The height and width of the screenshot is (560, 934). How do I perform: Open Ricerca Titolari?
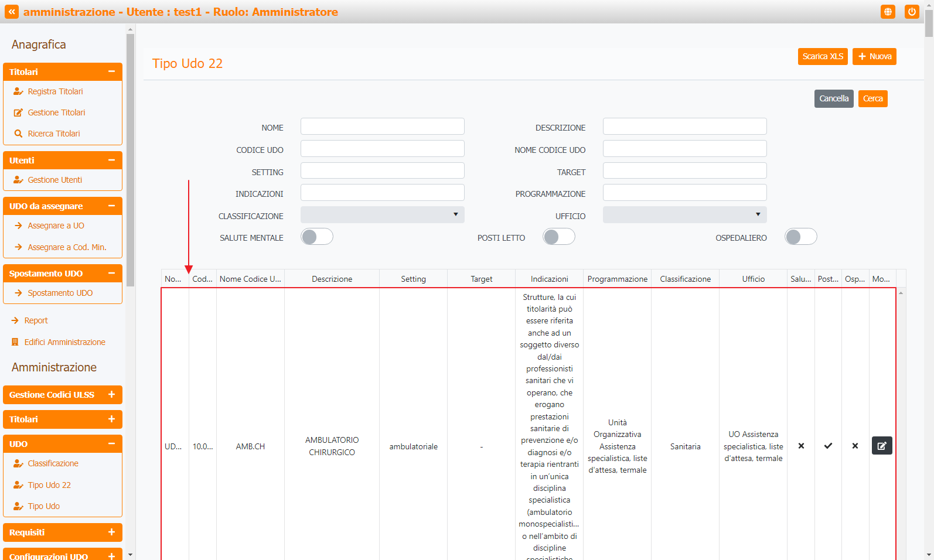click(54, 134)
